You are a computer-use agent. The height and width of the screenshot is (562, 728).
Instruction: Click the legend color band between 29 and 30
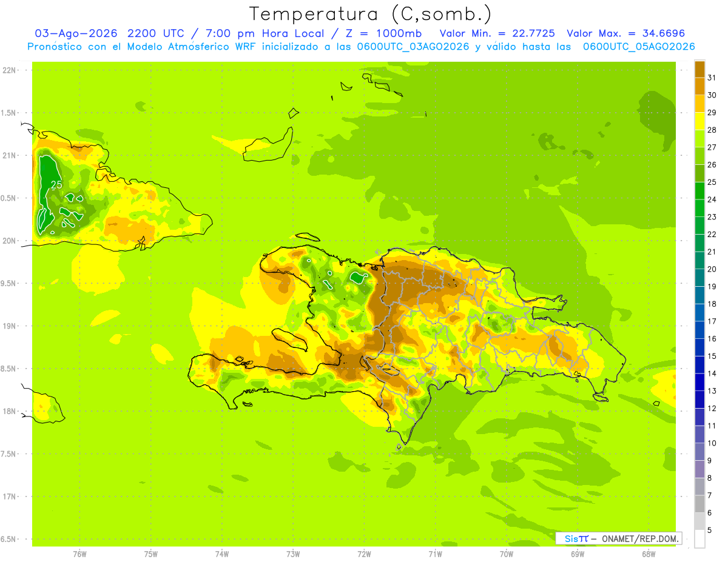(699, 104)
